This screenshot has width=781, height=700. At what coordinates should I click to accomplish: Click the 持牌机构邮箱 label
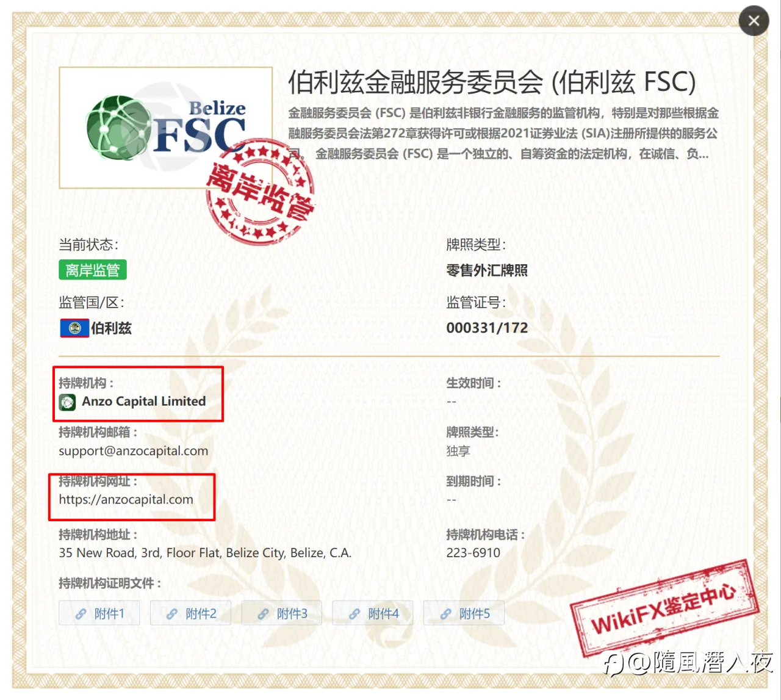[x=98, y=432]
